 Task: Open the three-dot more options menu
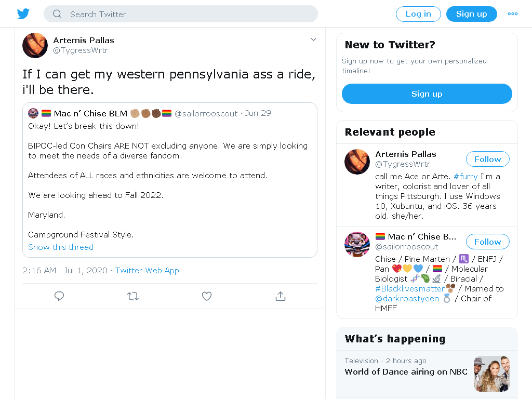[513, 14]
